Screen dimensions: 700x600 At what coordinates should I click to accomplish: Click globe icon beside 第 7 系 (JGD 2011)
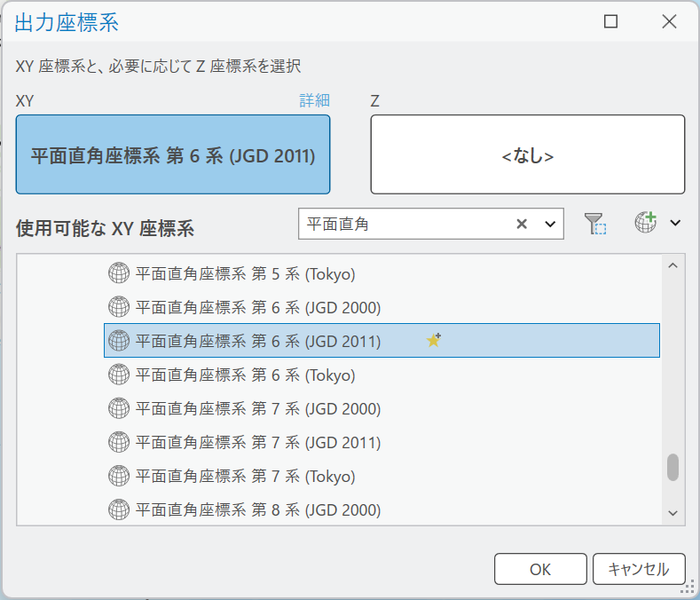point(118,442)
